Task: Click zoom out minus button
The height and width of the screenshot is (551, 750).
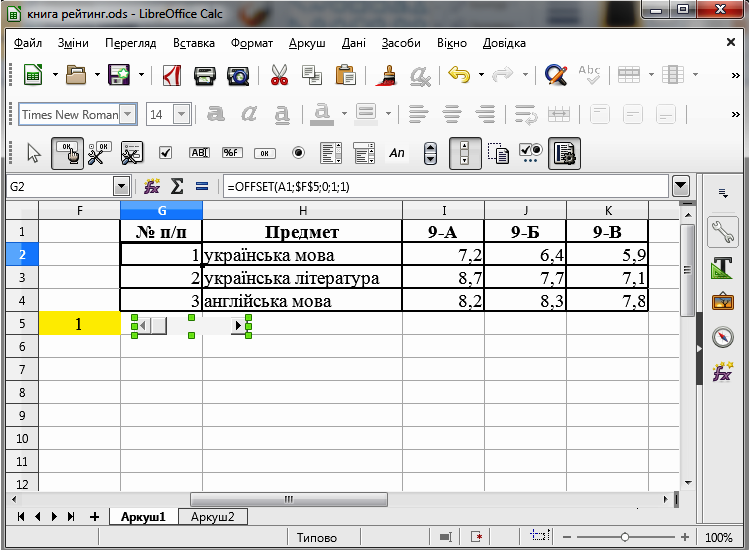Action: click(567, 537)
